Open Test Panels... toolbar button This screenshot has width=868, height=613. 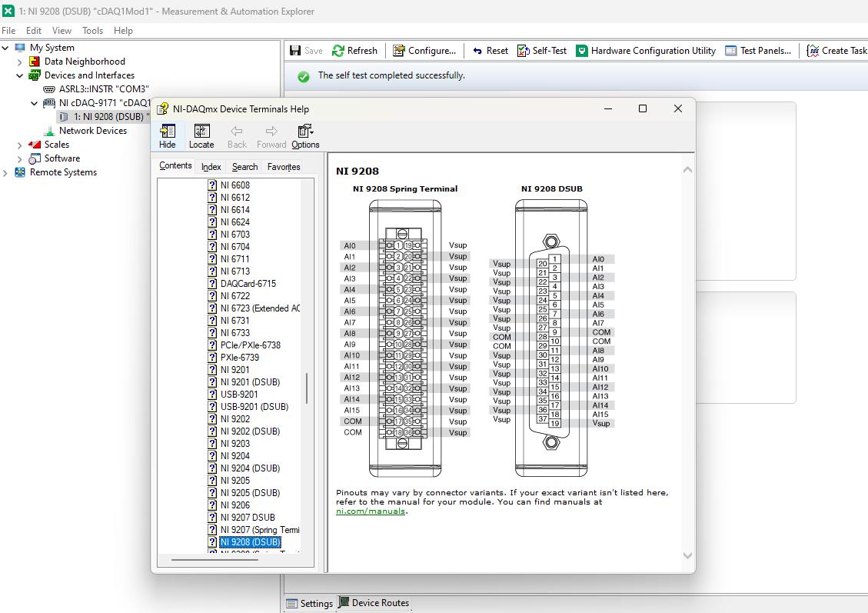(x=758, y=51)
